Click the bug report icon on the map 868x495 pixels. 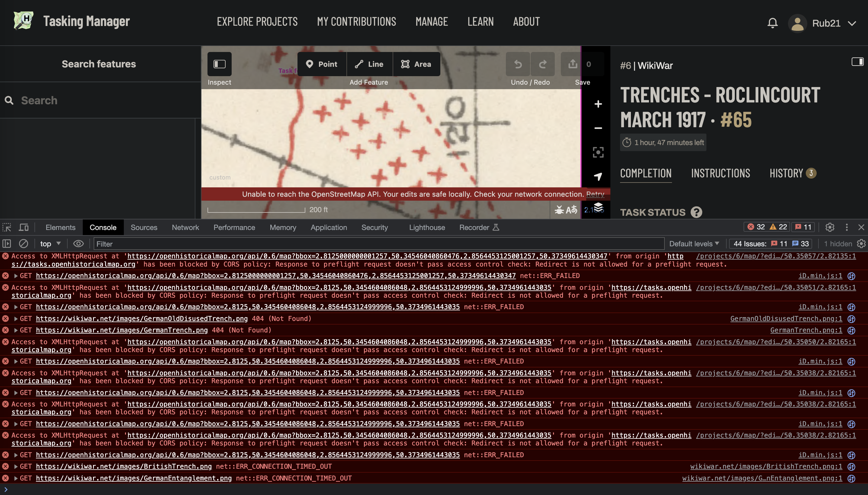coord(560,210)
